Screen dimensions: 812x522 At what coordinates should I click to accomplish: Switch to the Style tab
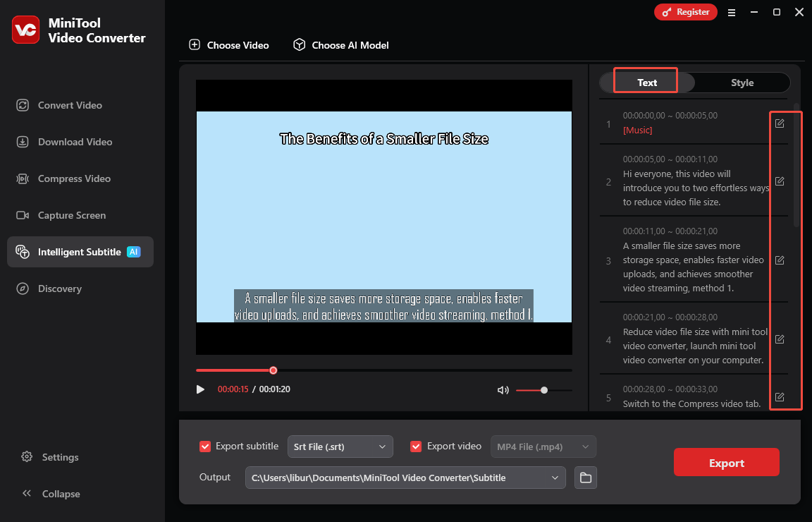[742, 83]
